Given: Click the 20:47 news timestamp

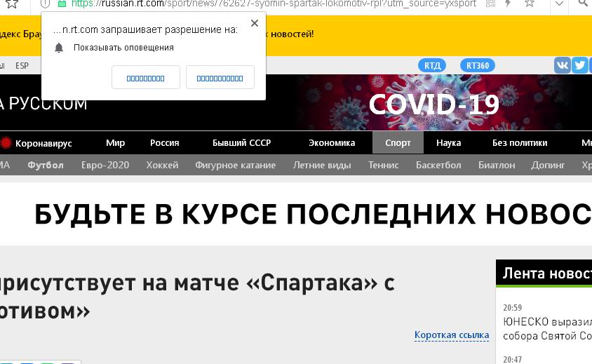Looking at the screenshot, I should tap(512, 359).
